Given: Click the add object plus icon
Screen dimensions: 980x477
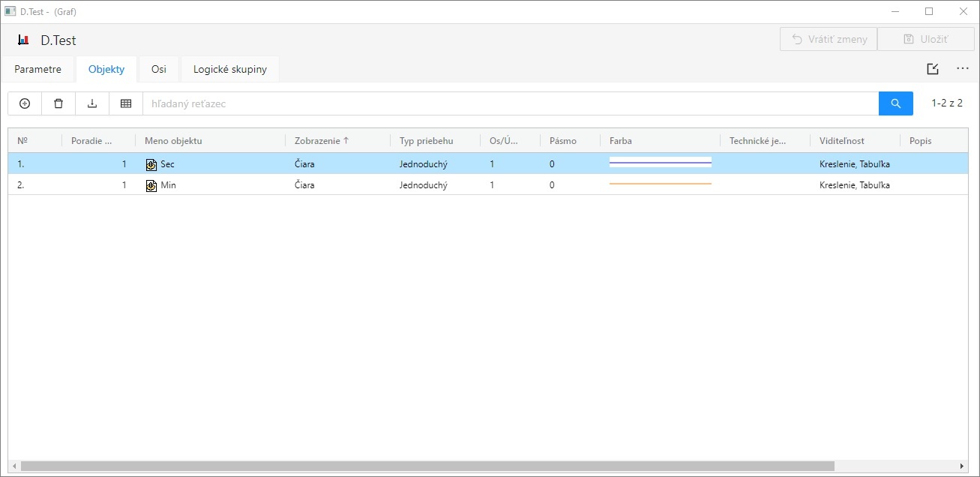Looking at the screenshot, I should click(x=25, y=103).
